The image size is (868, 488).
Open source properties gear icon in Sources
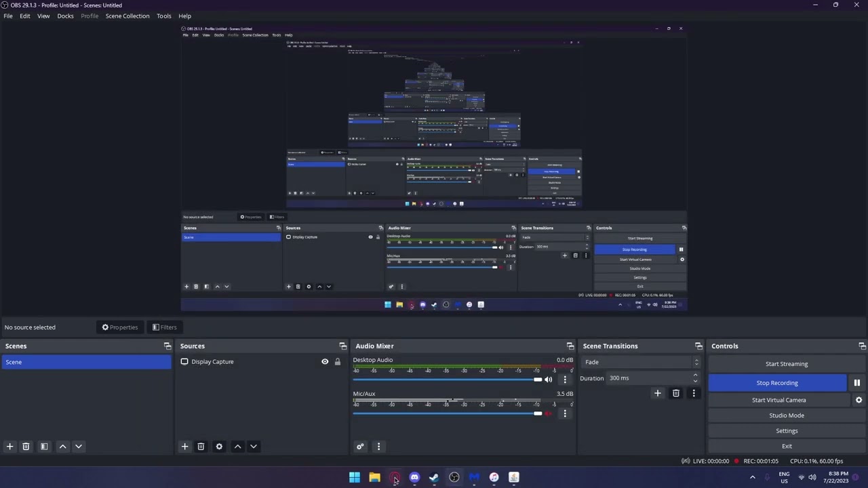tap(219, 447)
